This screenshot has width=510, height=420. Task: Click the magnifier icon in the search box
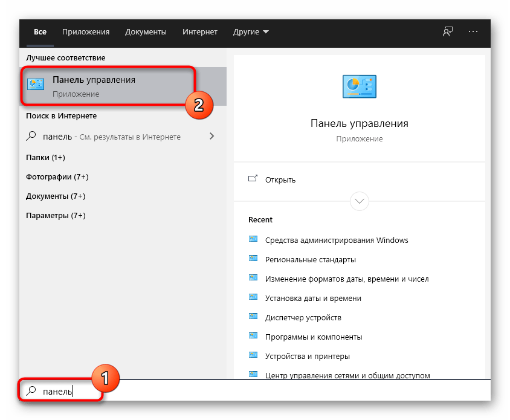[x=31, y=390]
